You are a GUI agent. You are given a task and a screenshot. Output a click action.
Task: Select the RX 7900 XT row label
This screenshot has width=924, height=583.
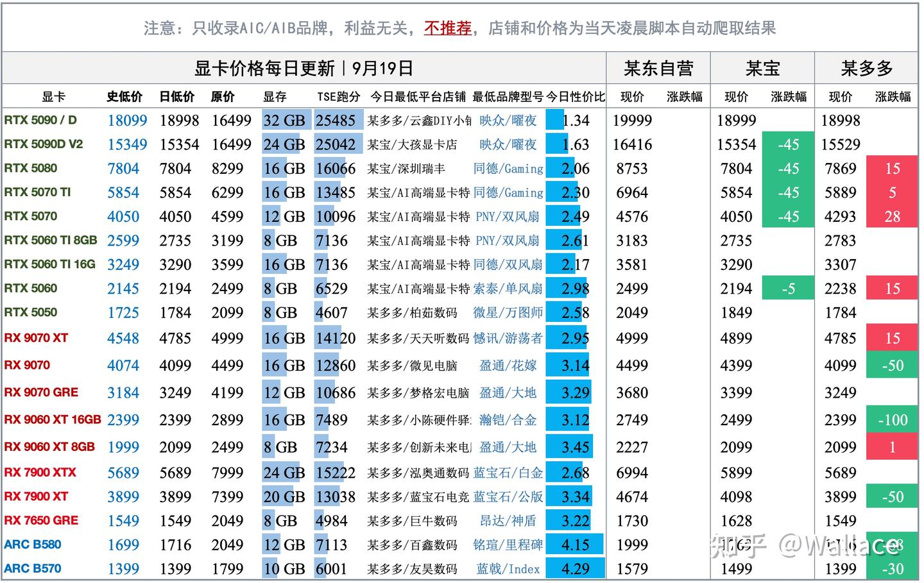36,496
